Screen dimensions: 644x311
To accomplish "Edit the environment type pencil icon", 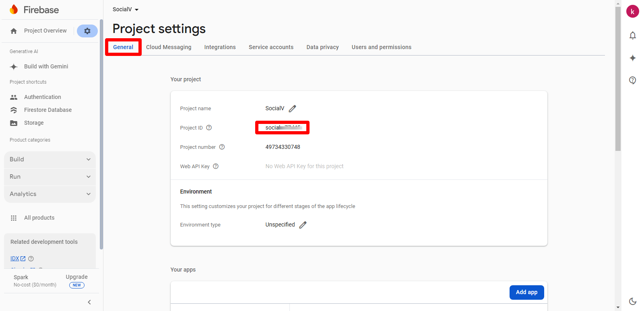I will pyautogui.click(x=303, y=225).
